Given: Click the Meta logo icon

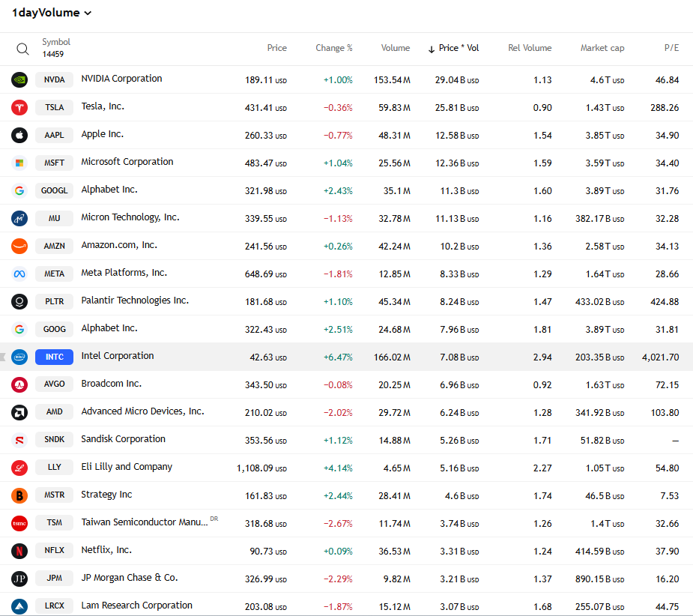Looking at the screenshot, I should click(19, 274).
